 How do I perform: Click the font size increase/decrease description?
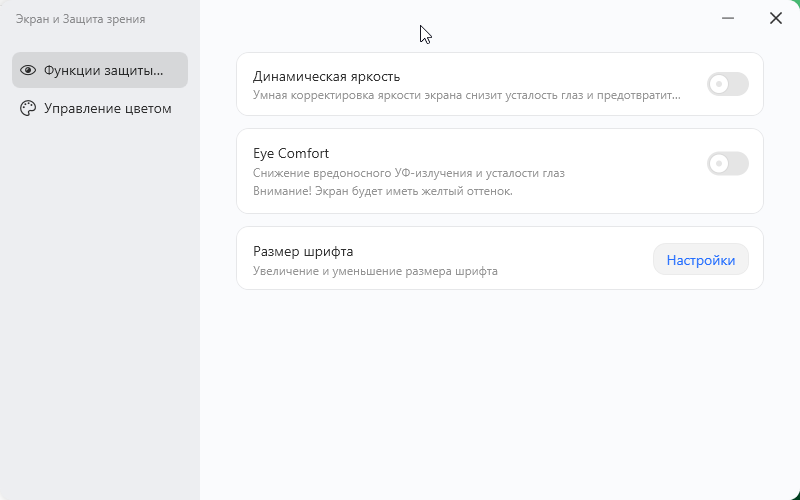[x=375, y=271]
